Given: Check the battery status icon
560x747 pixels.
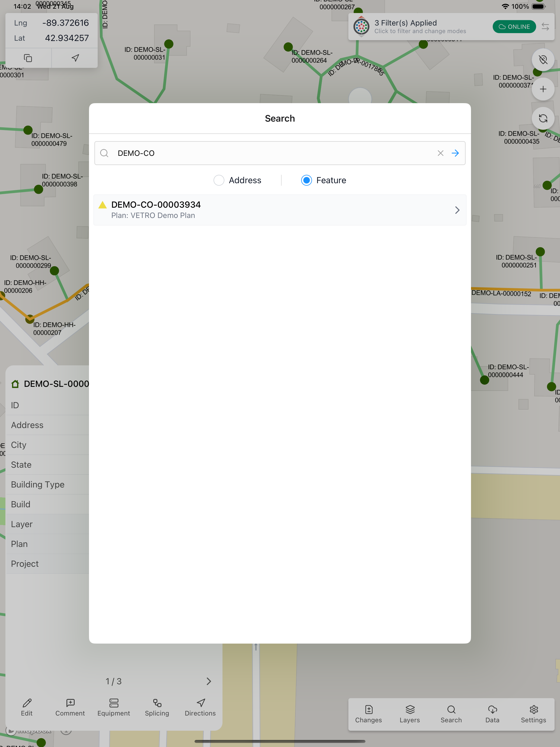Looking at the screenshot, I should (539, 7).
